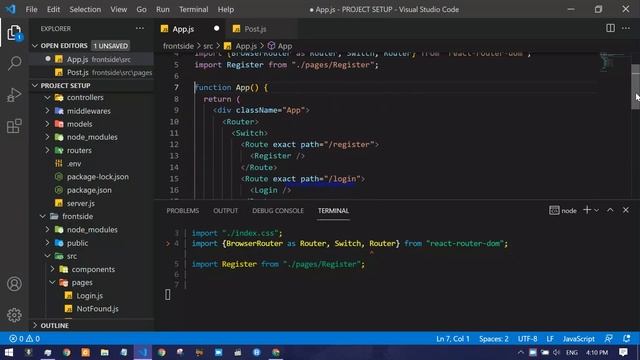Switch to the Debug Console tab
Image resolution: width=640 pixels, height=360 pixels.
pos(278,211)
